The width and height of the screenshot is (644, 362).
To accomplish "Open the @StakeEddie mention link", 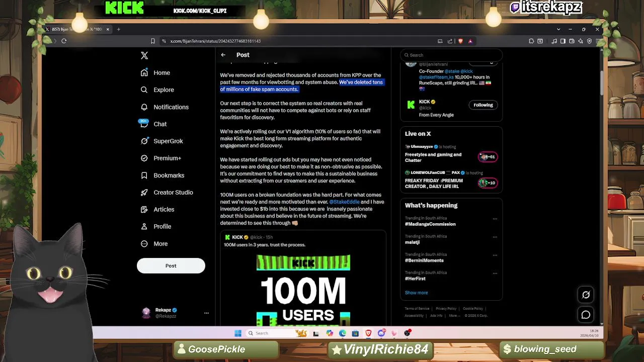I will tap(344, 202).
